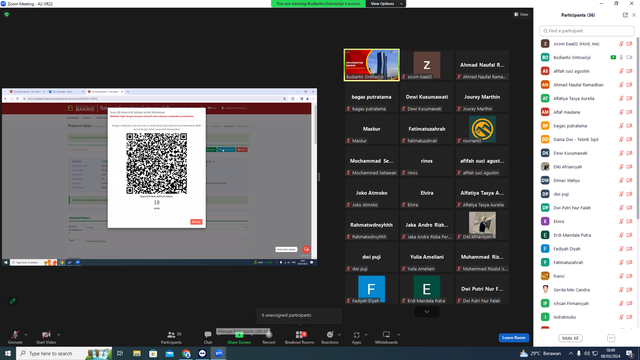Open the View Options dropdown at top
Viewport: 640px width, 360px height.
pos(386,4)
